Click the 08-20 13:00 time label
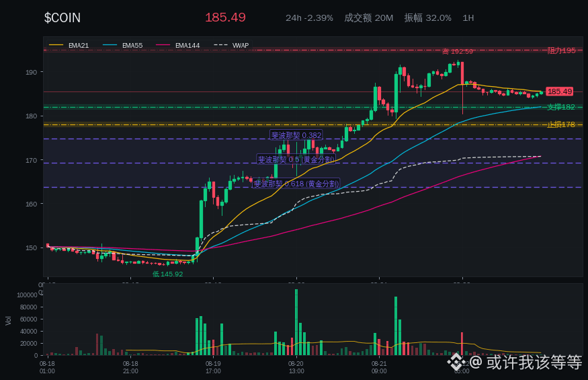This screenshot has width=588, height=380. 296,367
